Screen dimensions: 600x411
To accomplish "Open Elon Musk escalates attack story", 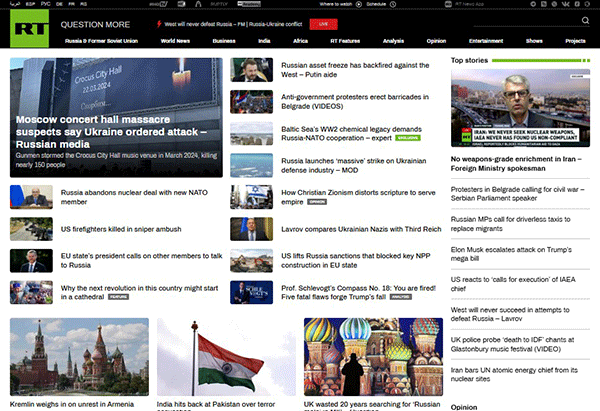I will [511, 254].
